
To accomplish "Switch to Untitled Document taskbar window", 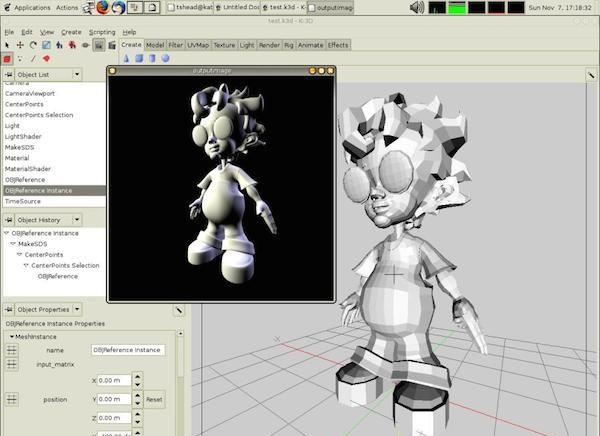I will click(237, 7).
